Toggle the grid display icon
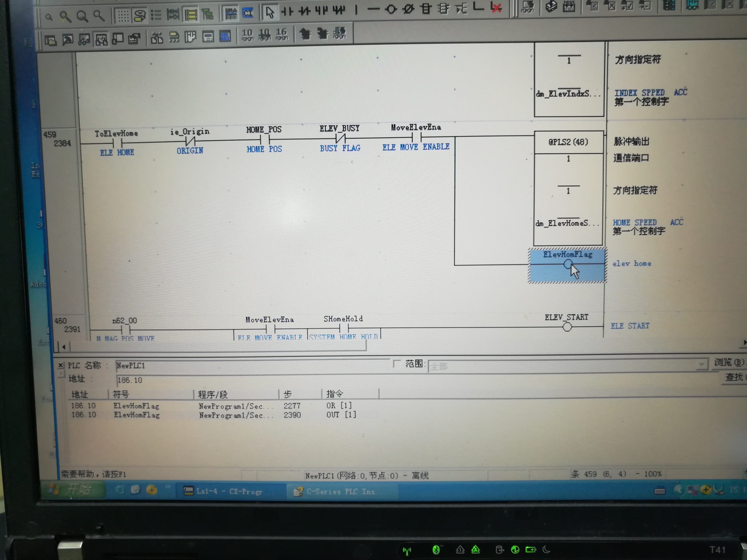Image resolution: width=747 pixels, height=560 pixels. point(123,16)
